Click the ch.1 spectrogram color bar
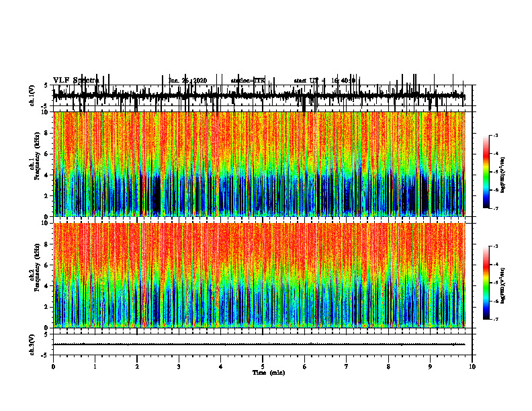Image resolution: width=532 pixels, height=411 pixels. tap(486, 172)
